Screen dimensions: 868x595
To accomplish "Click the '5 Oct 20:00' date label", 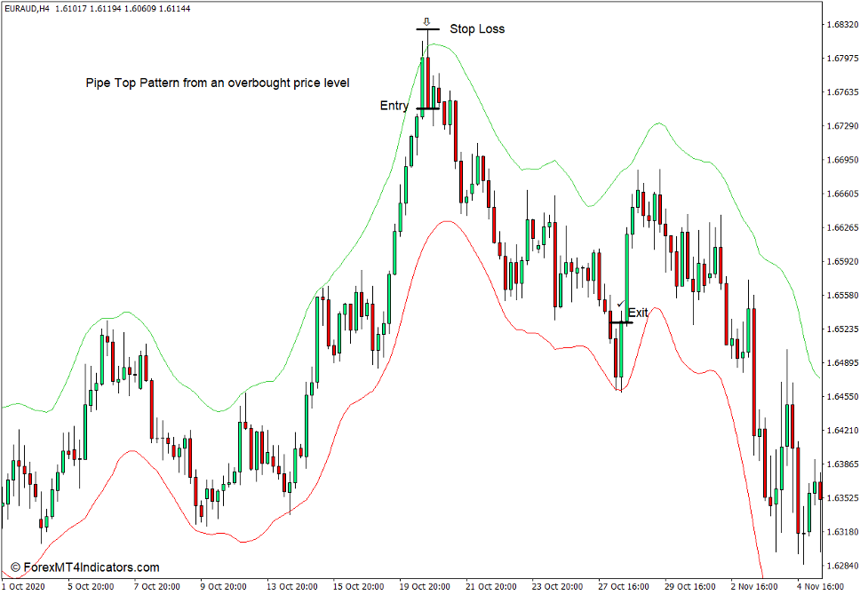I will point(91,586).
